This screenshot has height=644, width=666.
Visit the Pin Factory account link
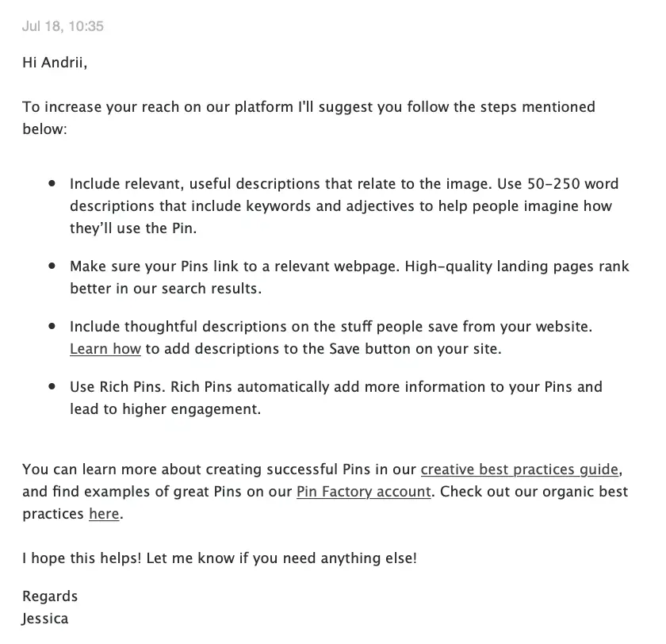363,491
